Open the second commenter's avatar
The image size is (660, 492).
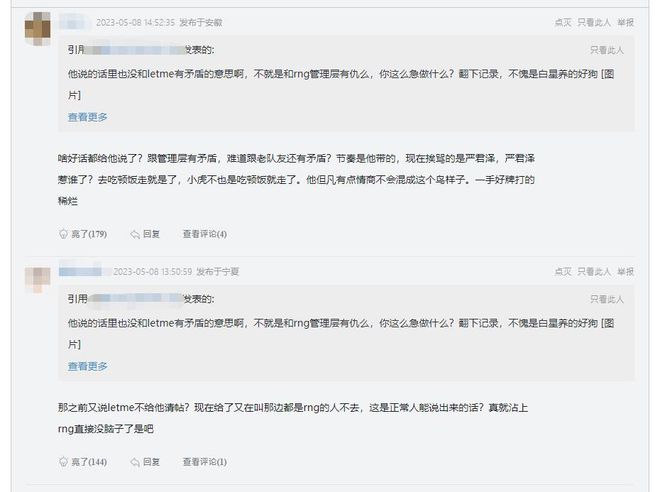(x=37, y=279)
